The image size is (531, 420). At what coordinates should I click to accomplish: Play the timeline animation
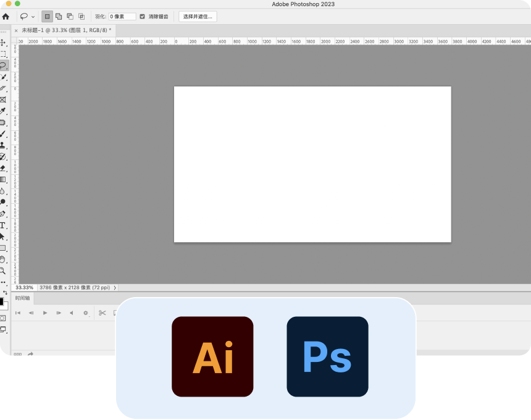tap(45, 313)
